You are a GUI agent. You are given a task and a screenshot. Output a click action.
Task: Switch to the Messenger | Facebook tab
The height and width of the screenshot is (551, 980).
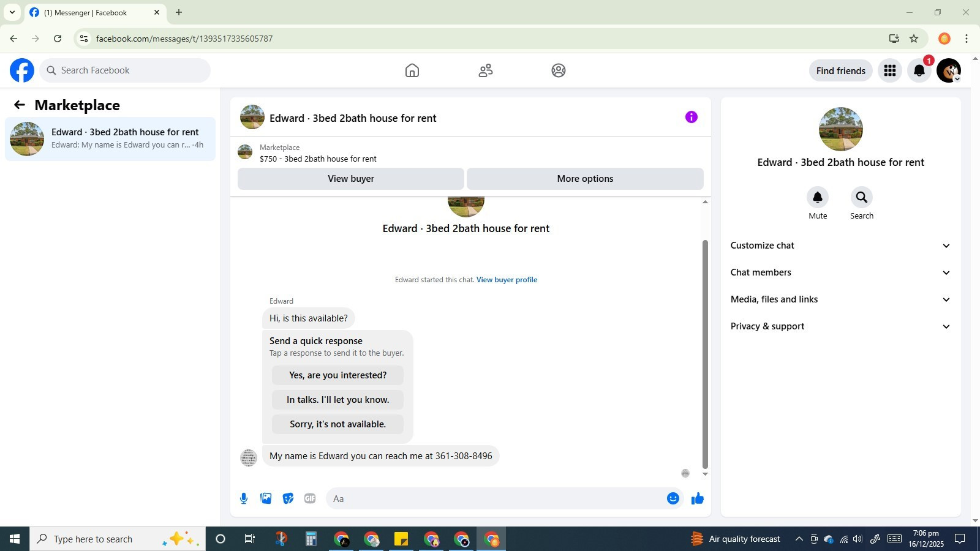click(95, 12)
